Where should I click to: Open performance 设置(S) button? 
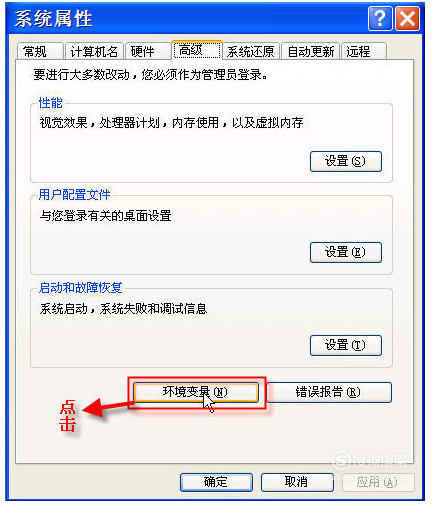346,162
